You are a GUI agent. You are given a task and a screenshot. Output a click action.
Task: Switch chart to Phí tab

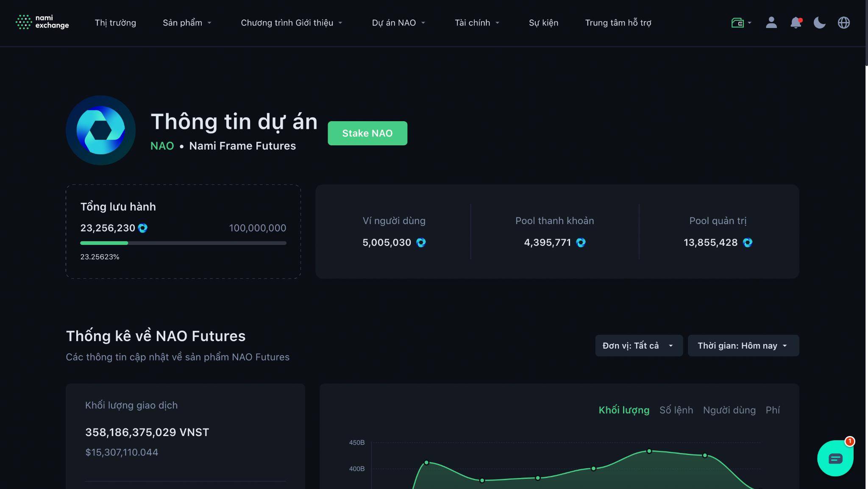pos(773,410)
